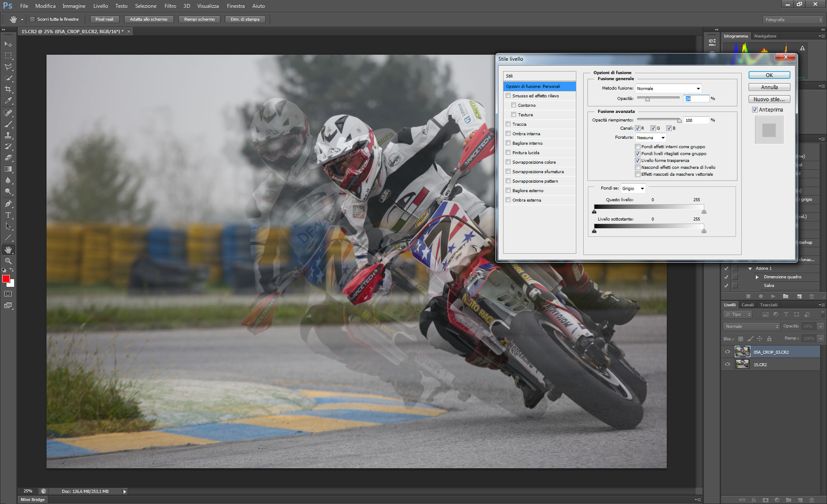
Task: Select the Eyedropper tool
Action: 8,101
